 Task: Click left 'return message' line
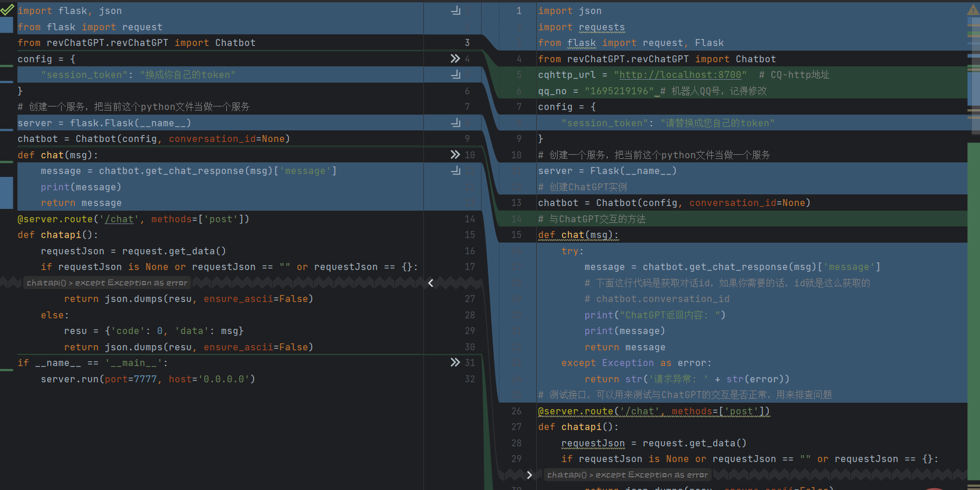point(81,203)
